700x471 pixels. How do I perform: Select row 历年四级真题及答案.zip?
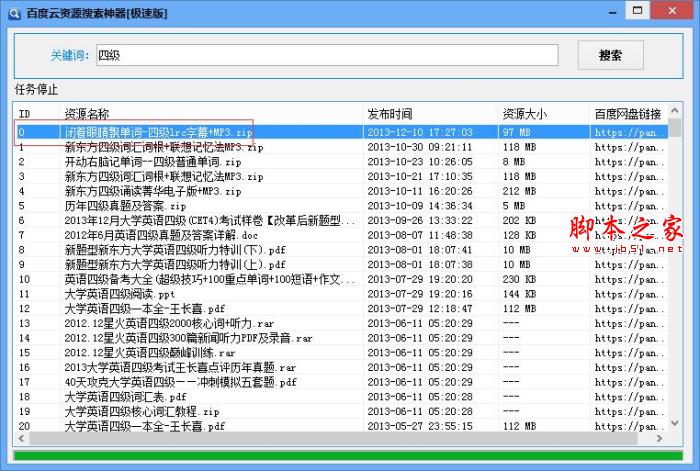click(x=342, y=206)
